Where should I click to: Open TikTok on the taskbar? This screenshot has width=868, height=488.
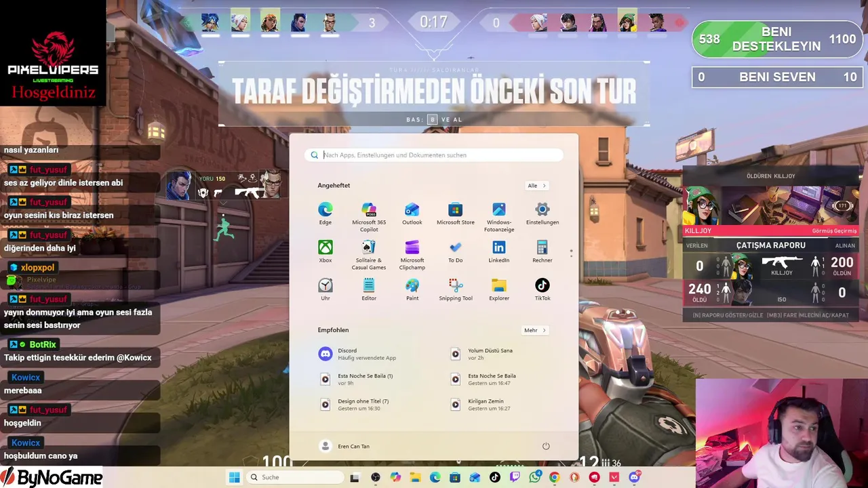coord(494,477)
